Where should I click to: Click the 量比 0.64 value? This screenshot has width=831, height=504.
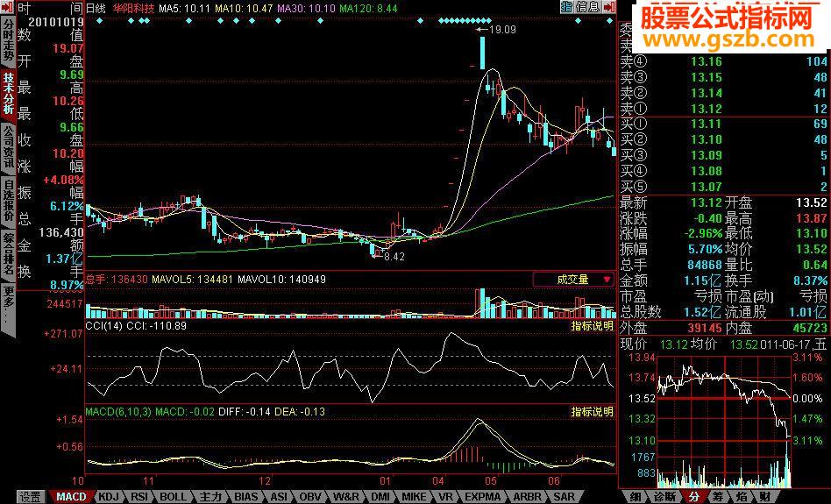tap(815, 265)
